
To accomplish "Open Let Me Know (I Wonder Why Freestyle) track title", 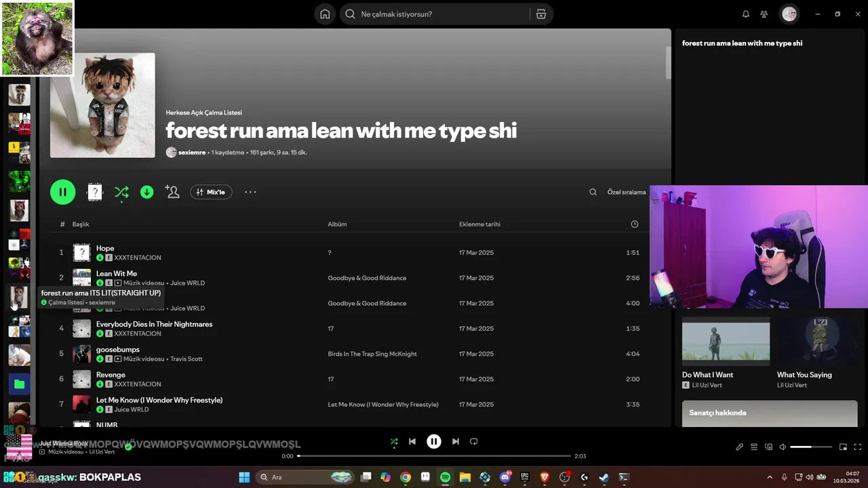I will coord(159,401).
